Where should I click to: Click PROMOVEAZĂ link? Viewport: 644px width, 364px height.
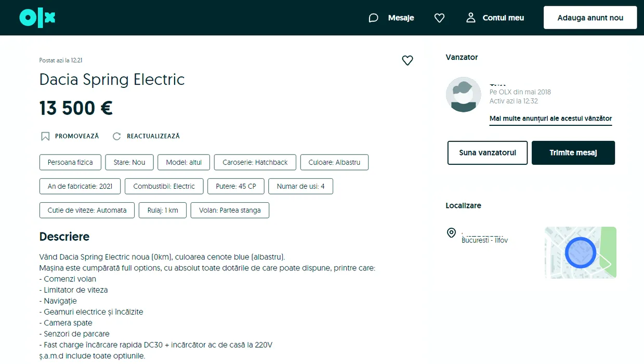77,136
